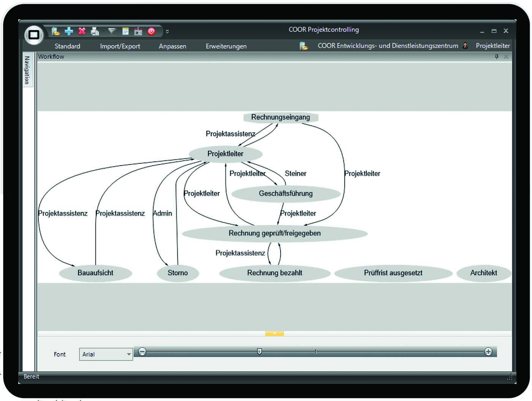
Task: Click the open project folder icon in quick toolbar
Action: 56,32
